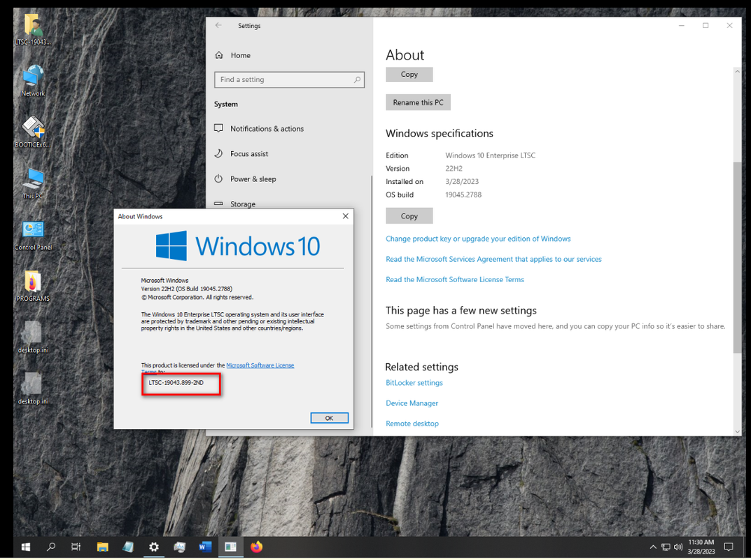Open the LTSC-19043 folder on desktop
This screenshot has height=560, width=751.
click(x=33, y=29)
